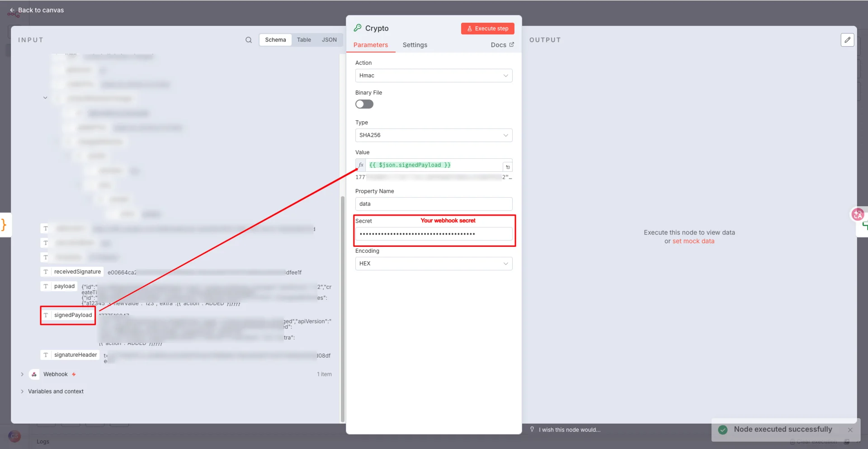Click the expand expression editor icon in Value field
The image size is (868, 449).
(508, 167)
